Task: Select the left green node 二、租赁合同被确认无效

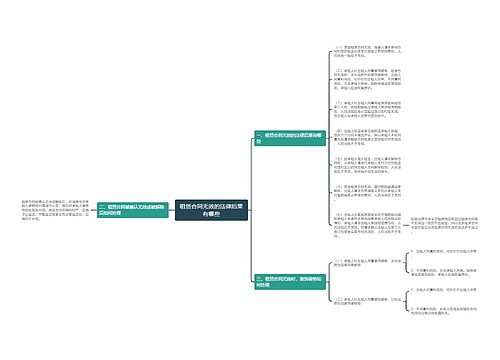Action: [133, 210]
